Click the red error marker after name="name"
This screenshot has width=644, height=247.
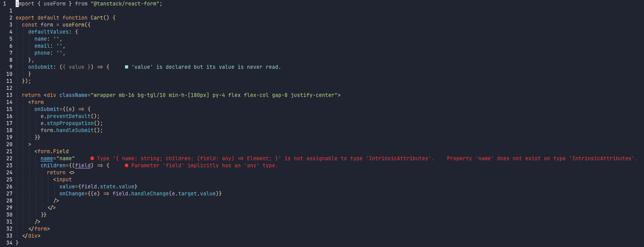coord(92,158)
